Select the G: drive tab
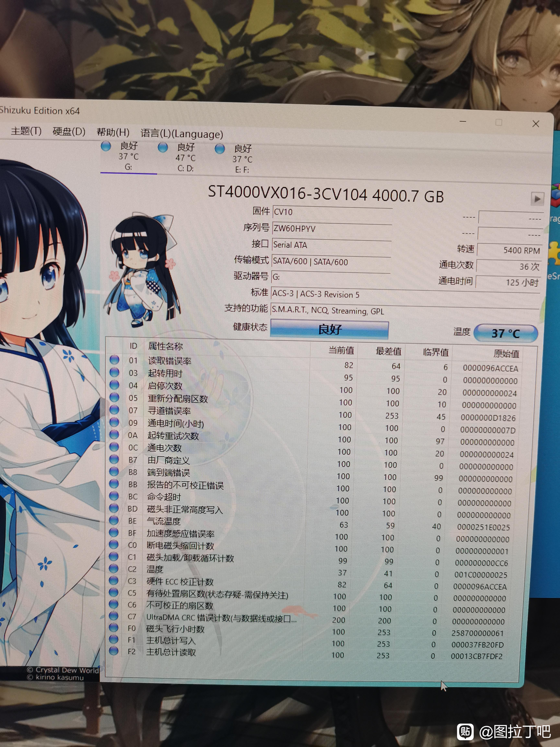The height and width of the screenshot is (747, 560). [x=128, y=157]
